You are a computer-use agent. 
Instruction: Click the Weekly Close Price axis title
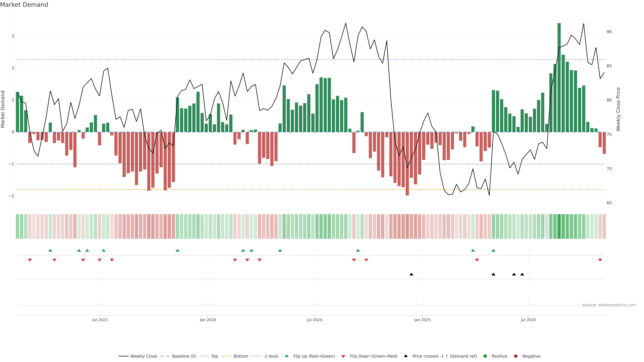point(618,109)
